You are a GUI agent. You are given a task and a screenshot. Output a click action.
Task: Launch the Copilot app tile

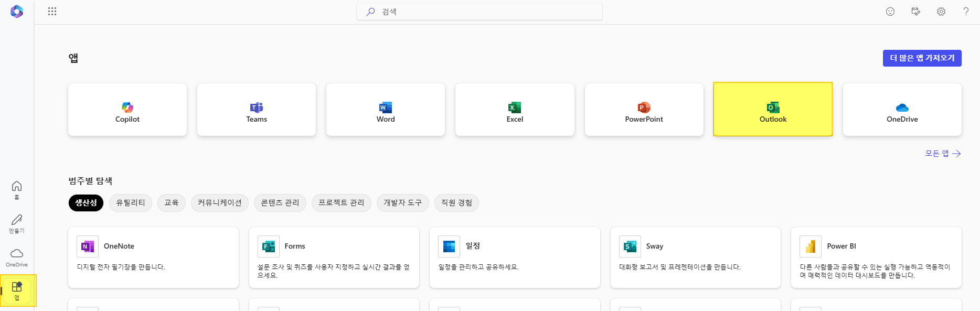[x=127, y=110]
